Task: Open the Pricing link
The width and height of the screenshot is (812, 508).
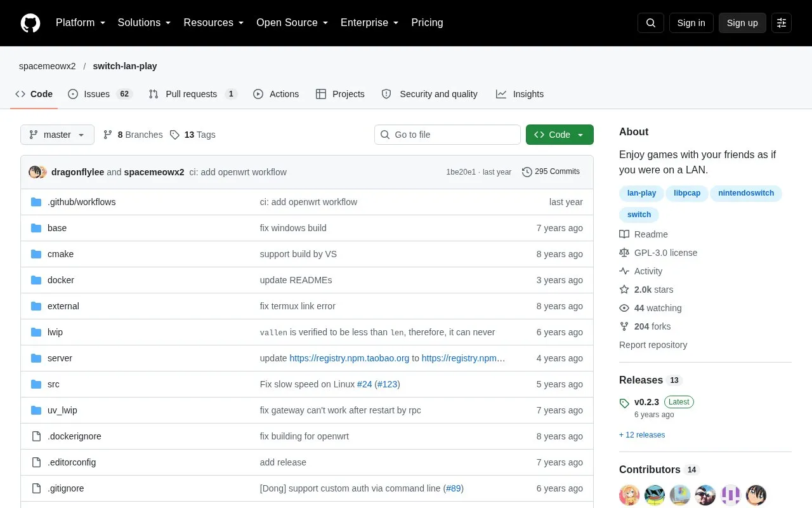Action: point(427,23)
